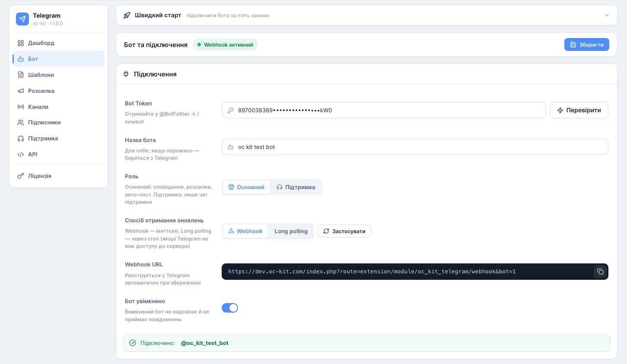Click the Webhook активний status badge
627x364 pixels.
click(225, 45)
